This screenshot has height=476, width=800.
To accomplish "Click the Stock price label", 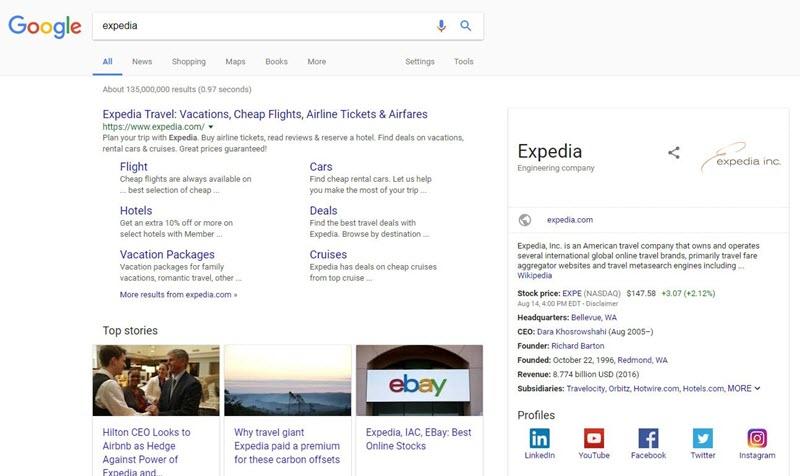I will point(538,293).
